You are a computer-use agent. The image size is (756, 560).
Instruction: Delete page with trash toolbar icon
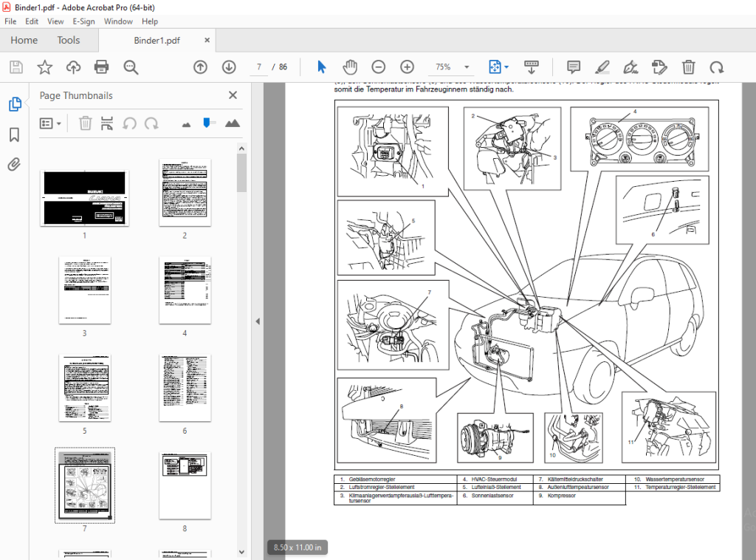[689, 67]
